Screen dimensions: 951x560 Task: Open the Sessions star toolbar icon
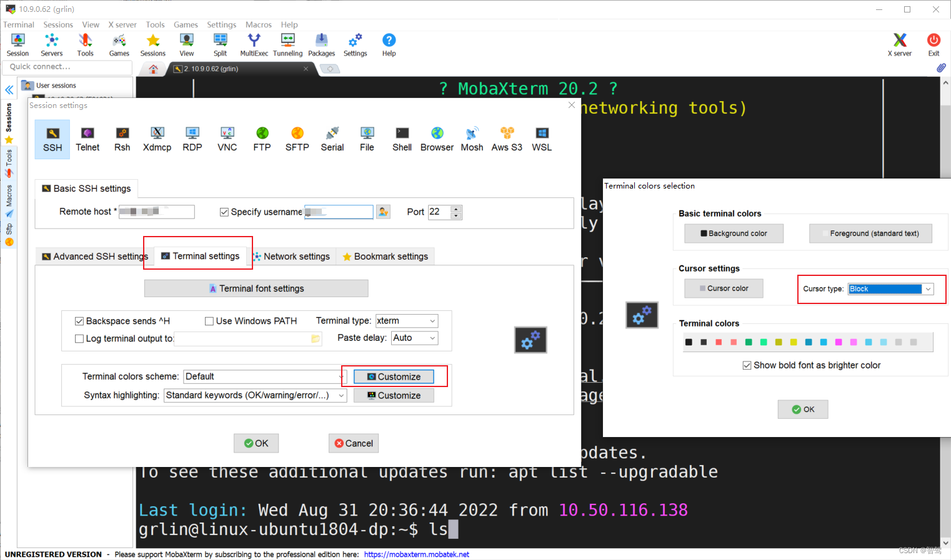click(x=152, y=45)
